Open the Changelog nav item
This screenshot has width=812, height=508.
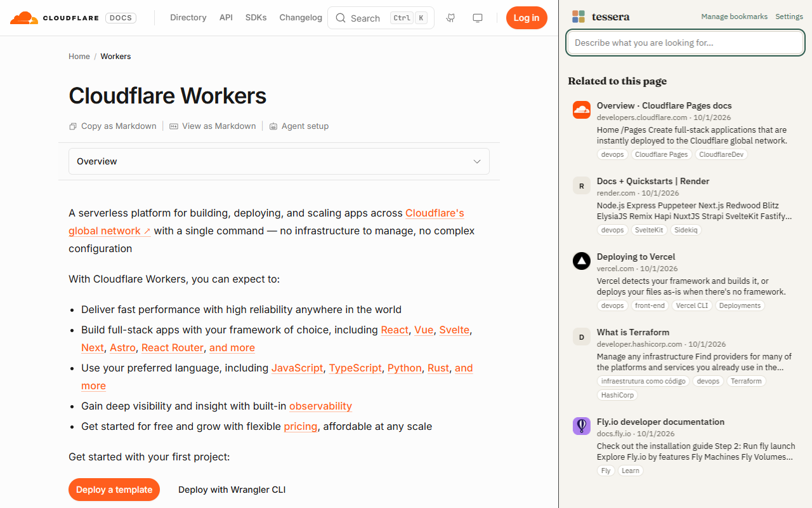(x=301, y=18)
